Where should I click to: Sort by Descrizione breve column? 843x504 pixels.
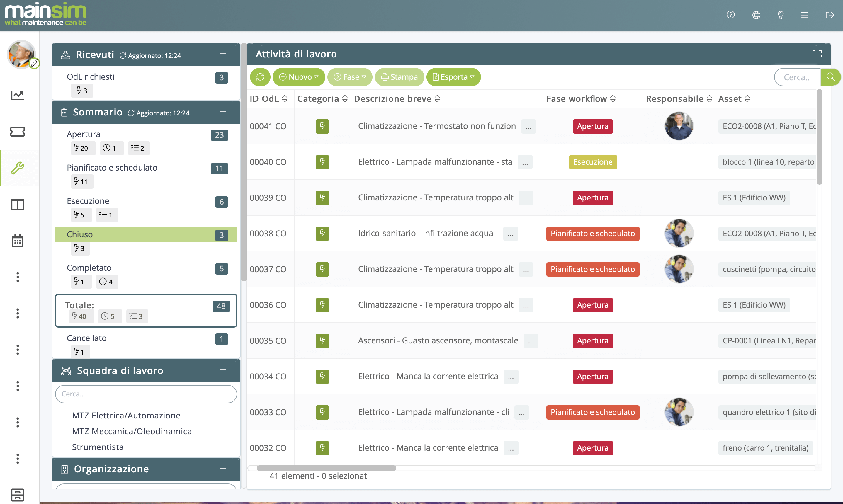(437, 99)
